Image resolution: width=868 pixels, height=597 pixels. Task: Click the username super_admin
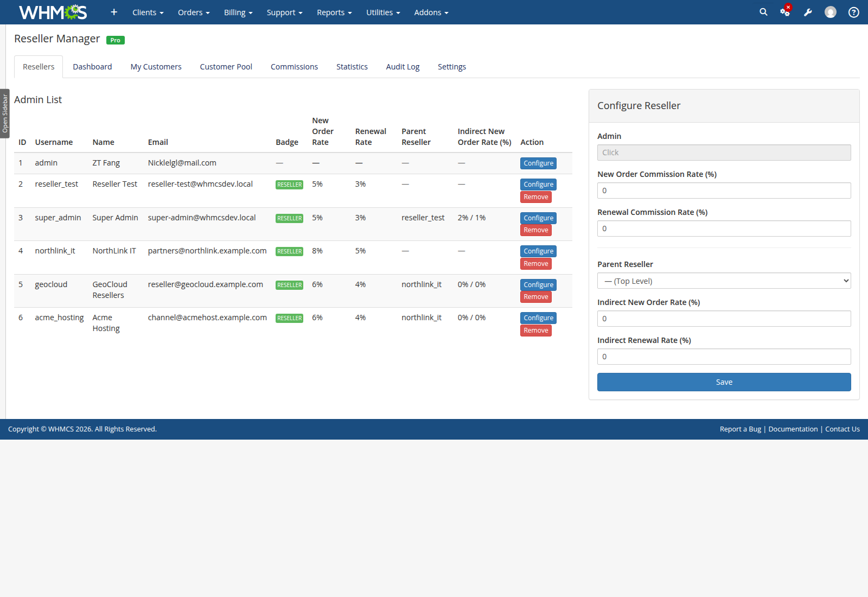pos(58,218)
